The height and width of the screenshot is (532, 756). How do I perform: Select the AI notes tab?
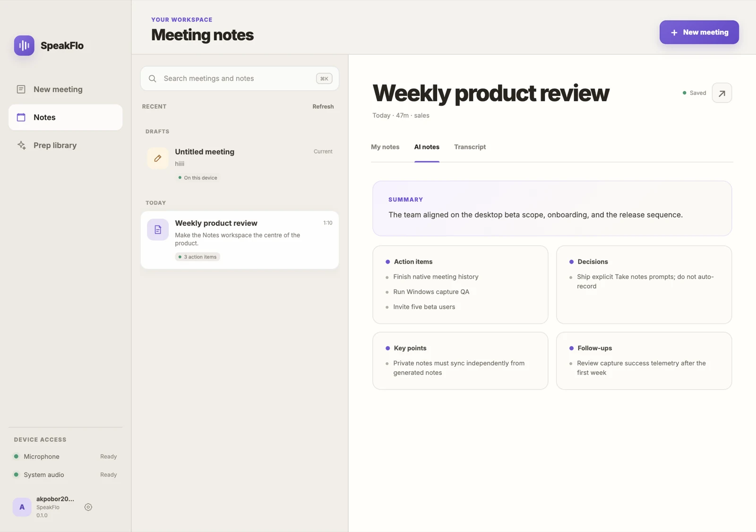tap(427, 147)
